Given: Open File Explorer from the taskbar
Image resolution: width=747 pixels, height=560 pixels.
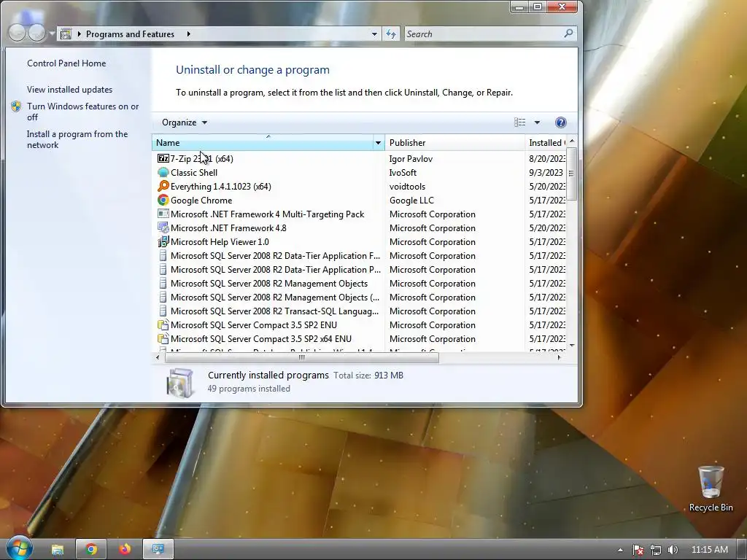Looking at the screenshot, I should (58, 549).
